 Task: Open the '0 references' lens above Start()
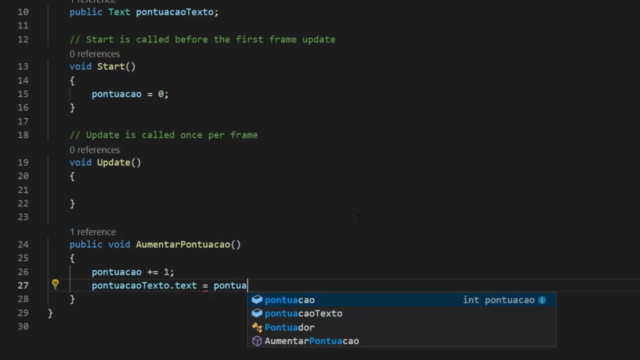coord(95,54)
